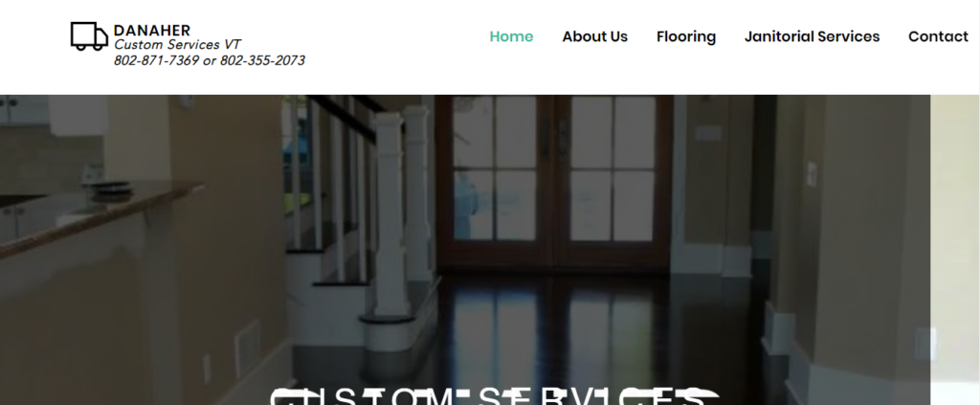Select Janitorial Services in navigation
Screen dimensions: 980x405
812,37
